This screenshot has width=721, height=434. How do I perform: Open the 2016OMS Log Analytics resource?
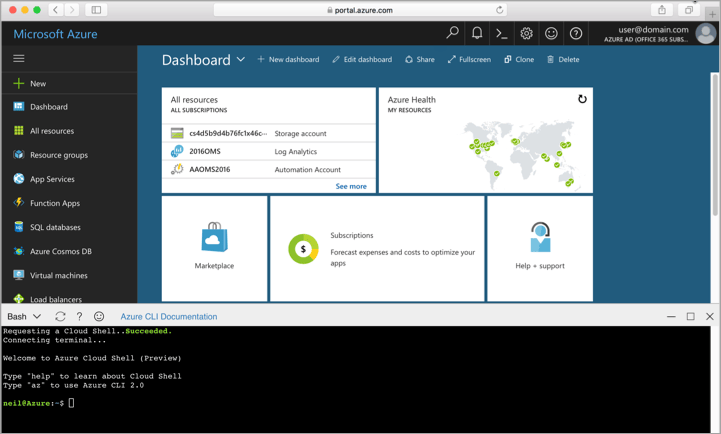pos(205,152)
